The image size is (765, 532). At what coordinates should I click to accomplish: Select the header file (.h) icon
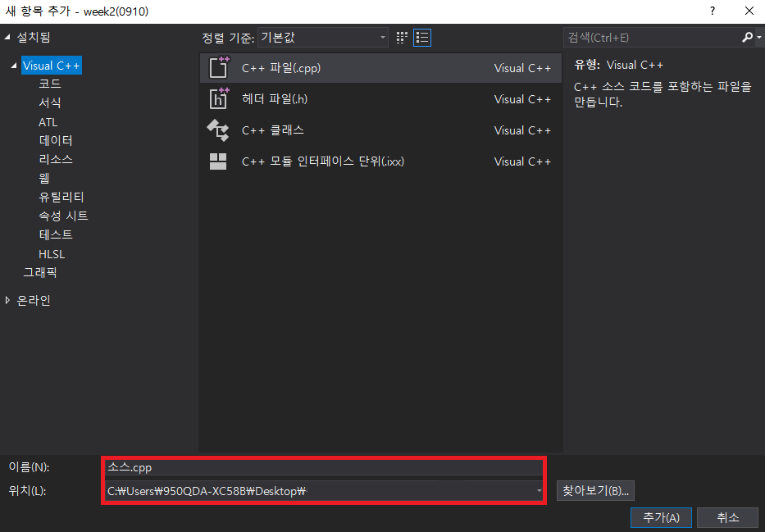[219, 99]
